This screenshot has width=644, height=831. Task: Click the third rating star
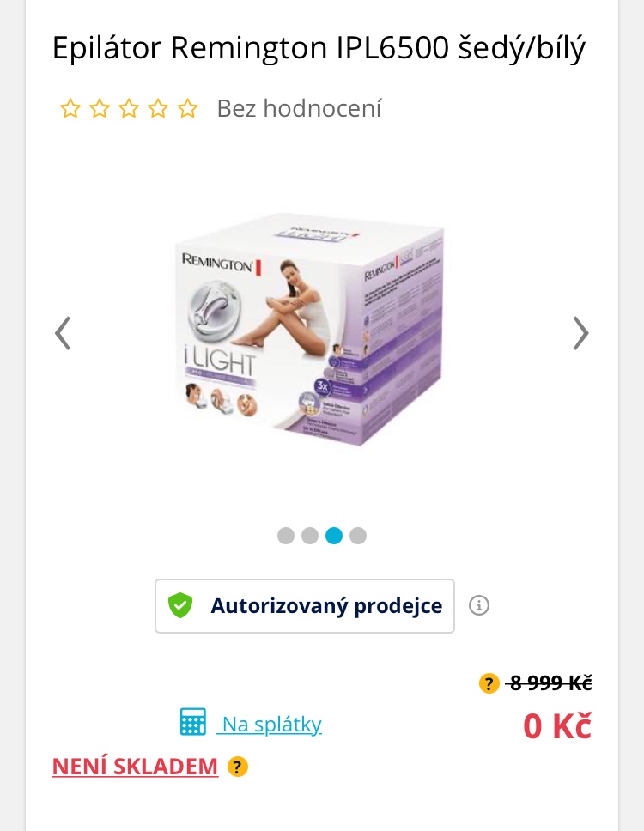(129, 109)
